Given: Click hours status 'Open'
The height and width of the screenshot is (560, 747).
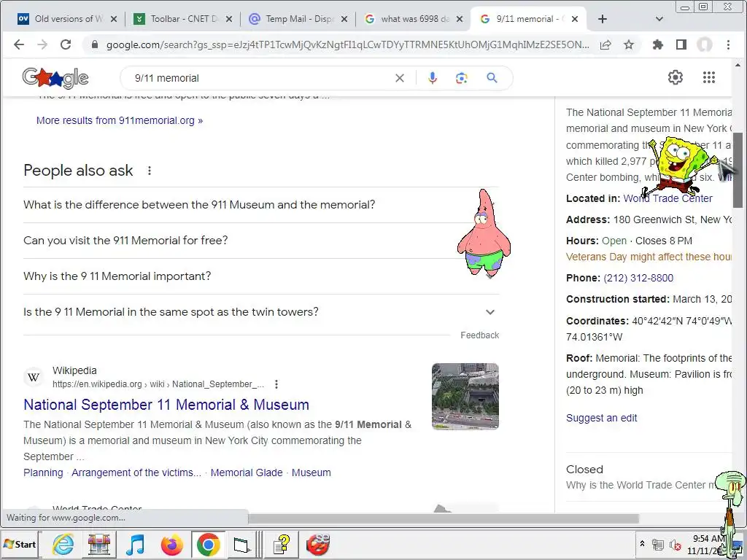Looking at the screenshot, I should pos(614,241).
